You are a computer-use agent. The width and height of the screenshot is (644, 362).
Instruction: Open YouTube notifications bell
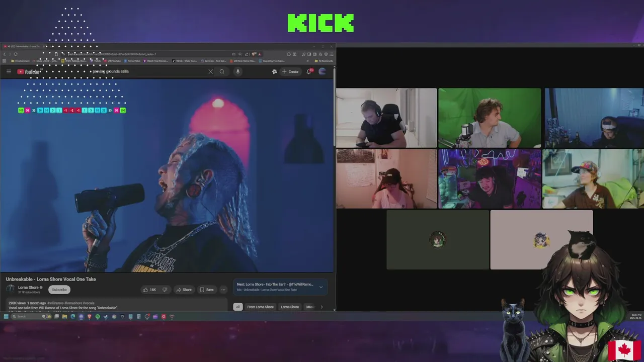click(309, 71)
